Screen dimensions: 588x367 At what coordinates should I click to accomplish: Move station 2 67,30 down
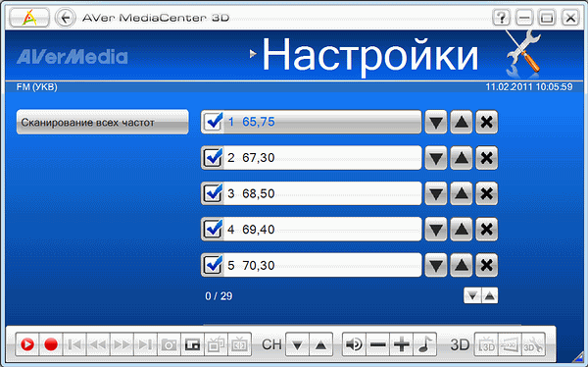[x=436, y=158]
